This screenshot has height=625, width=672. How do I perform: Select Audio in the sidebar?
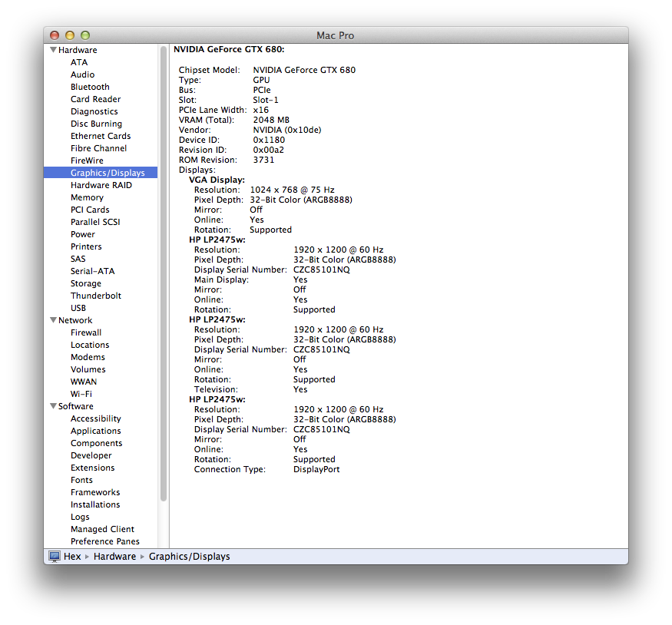tap(82, 74)
